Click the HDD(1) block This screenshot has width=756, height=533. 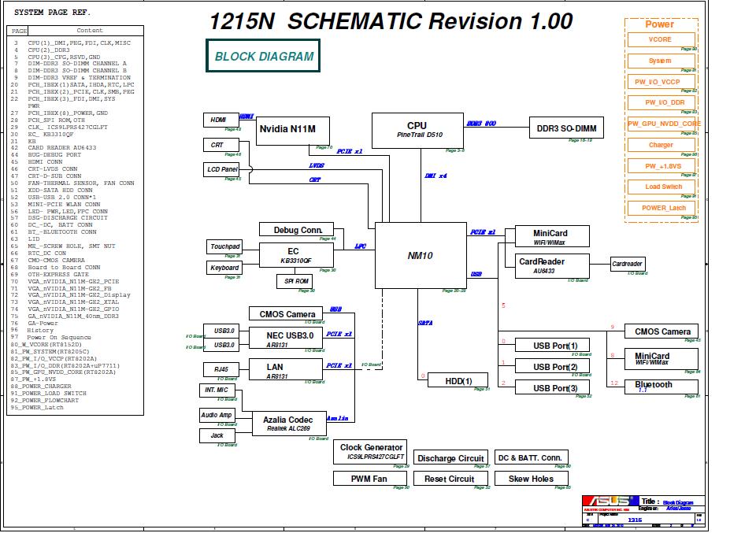pos(458,380)
